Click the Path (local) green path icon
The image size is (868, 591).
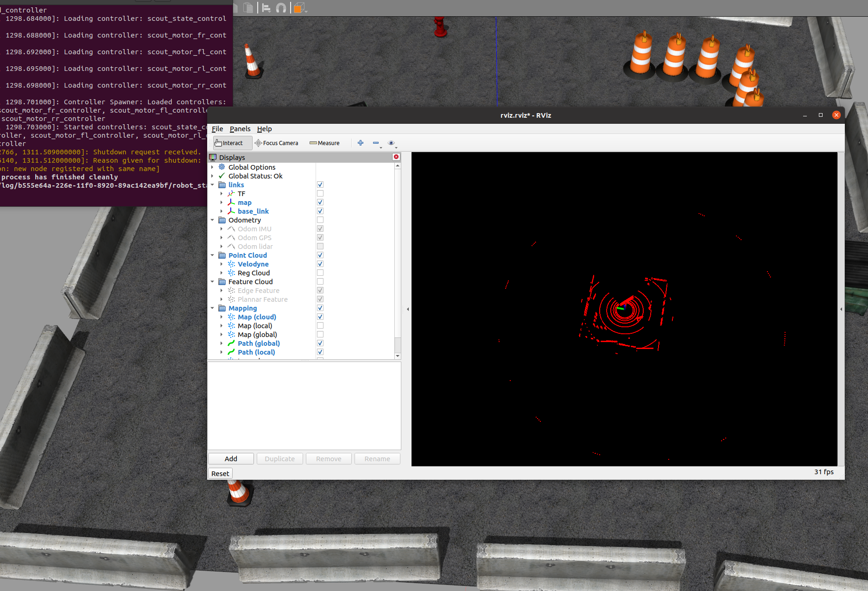tap(231, 352)
